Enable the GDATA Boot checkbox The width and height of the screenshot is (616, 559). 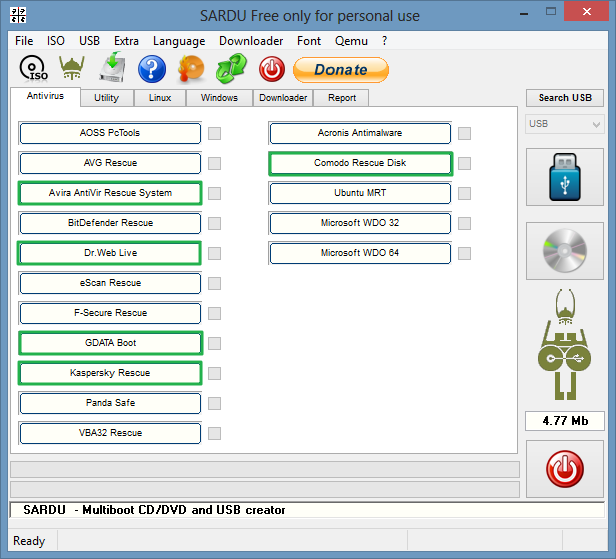[x=214, y=343]
